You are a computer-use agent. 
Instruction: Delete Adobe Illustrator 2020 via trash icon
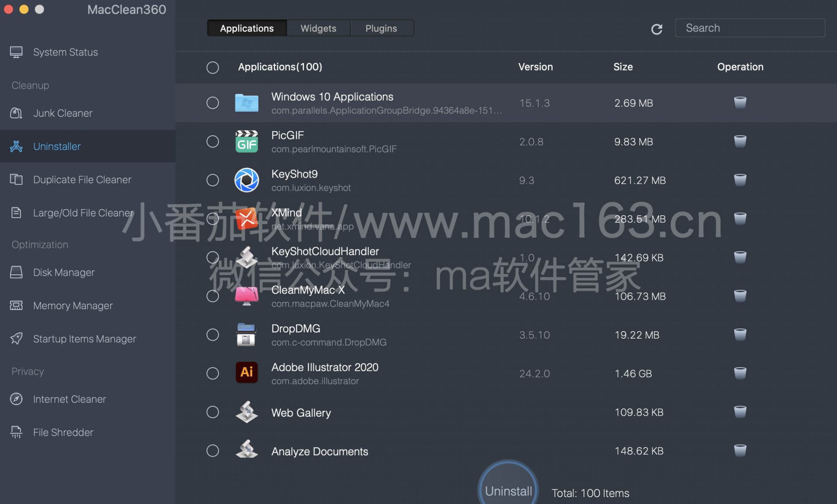pos(740,373)
